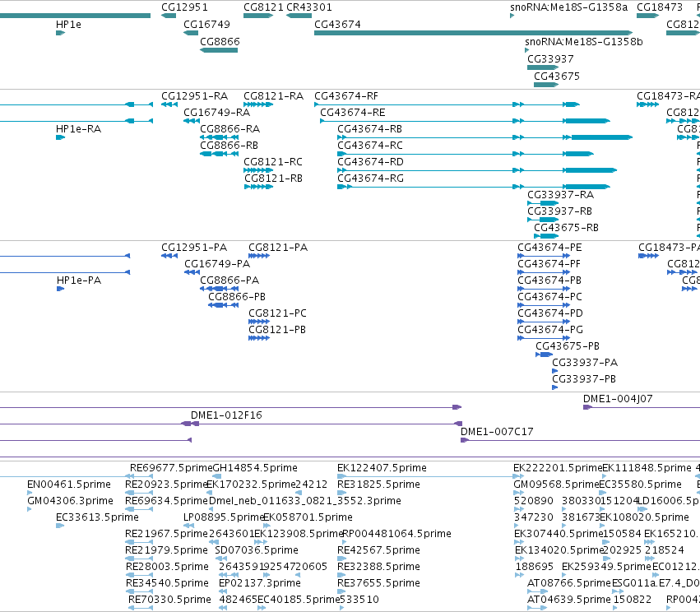Click the CG16749-PA protein label

tap(217, 264)
